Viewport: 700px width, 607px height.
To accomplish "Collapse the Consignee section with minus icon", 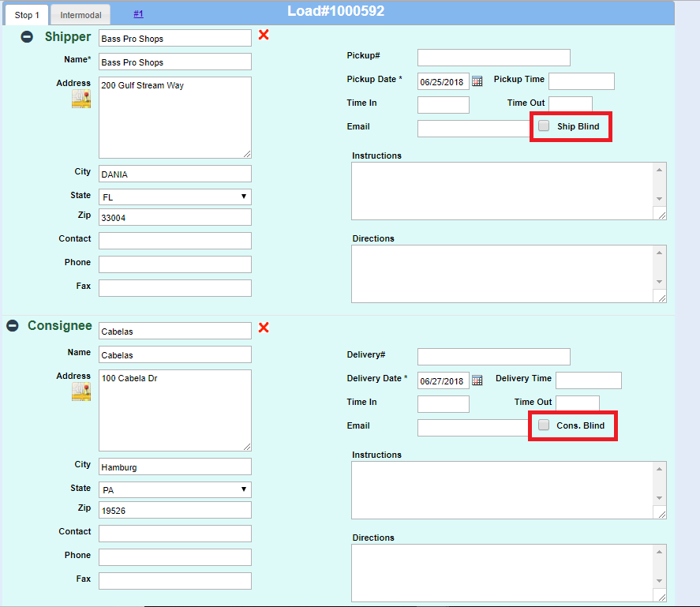I will tap(13, 326).
